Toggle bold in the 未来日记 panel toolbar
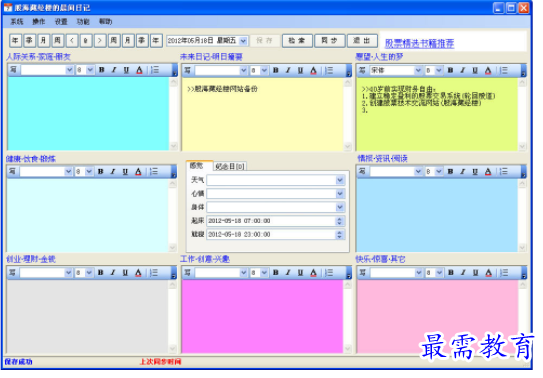543x378 pixels. click(x=276, y=71)
